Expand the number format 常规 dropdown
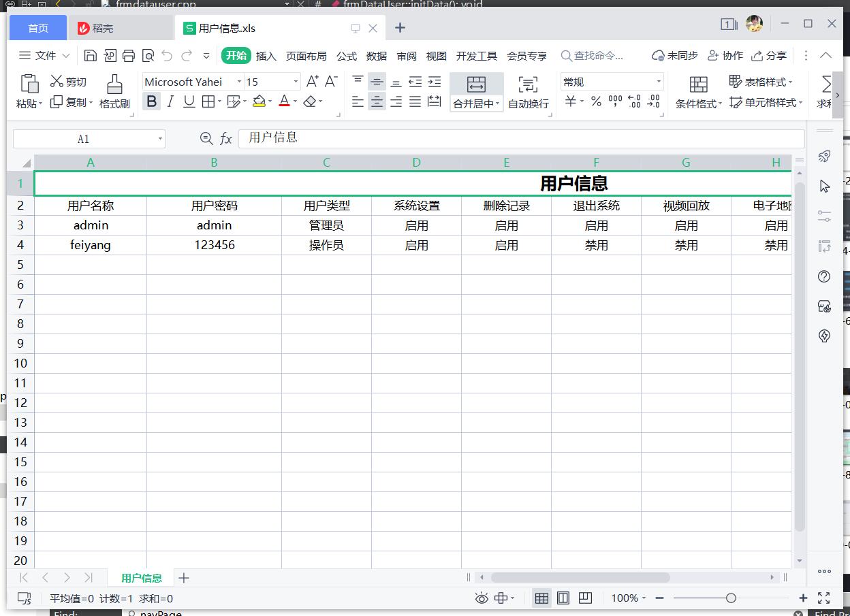 coord(659,82)
